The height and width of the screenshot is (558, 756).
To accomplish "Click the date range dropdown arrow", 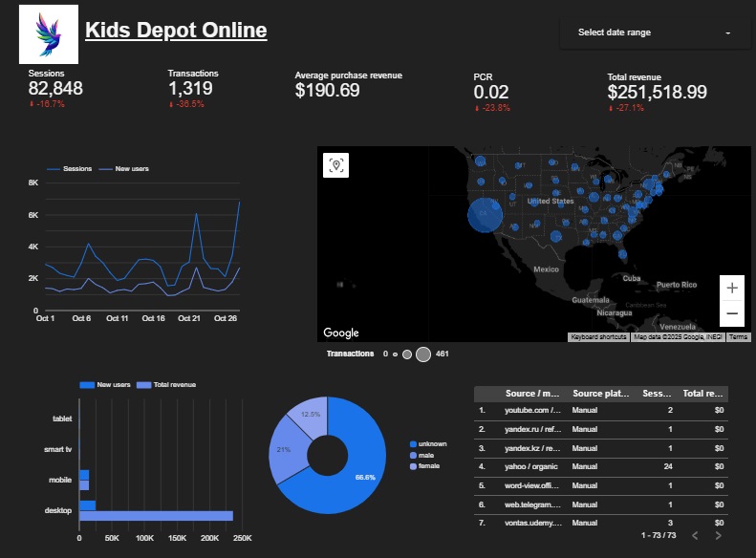I will pos(728,32).
